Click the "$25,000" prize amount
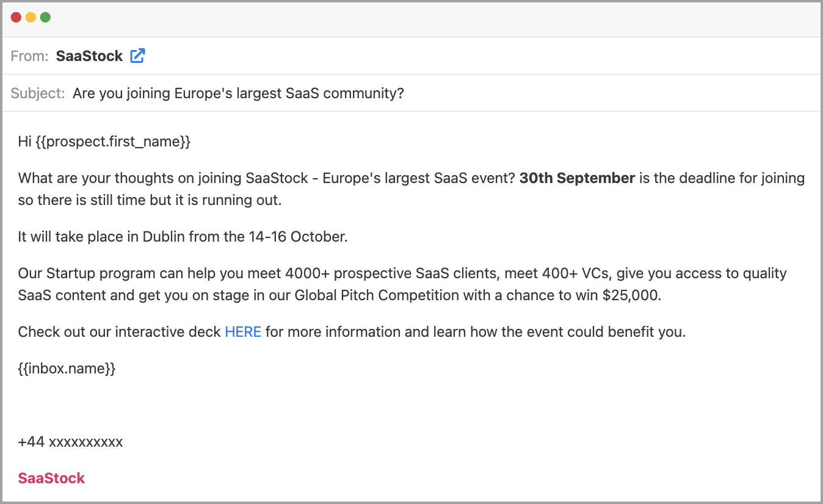The image size is (823, 504). (631, 295)
